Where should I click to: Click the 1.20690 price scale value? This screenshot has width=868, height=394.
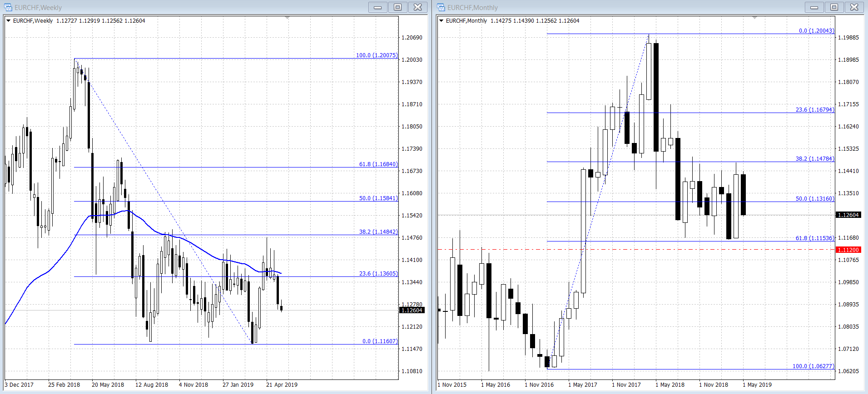[412, 37]
